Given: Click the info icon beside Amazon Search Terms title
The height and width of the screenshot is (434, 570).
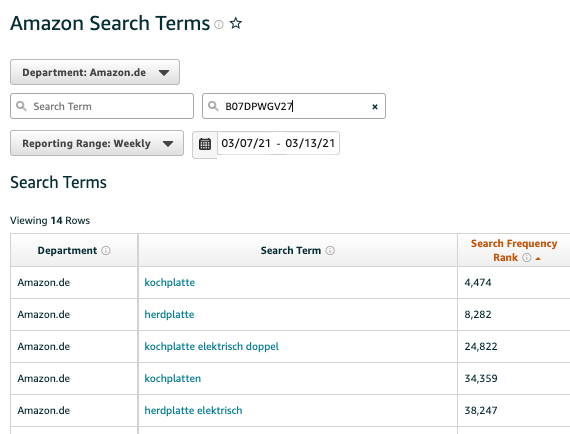Looking at the screenshot, I should click(218, 24).
